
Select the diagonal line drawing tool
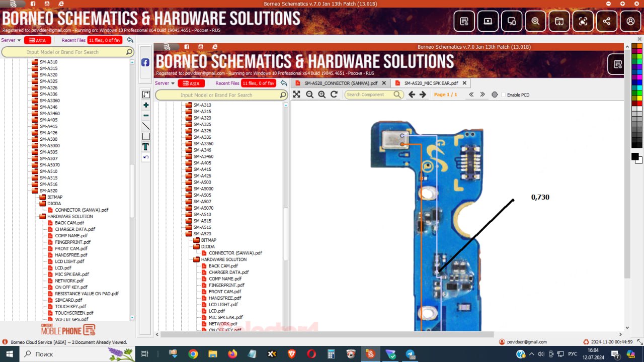tap(145, 126)
